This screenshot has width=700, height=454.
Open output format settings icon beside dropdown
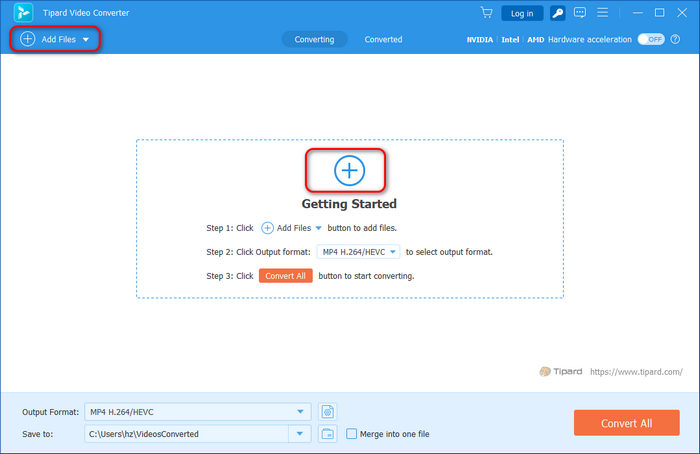point(328,412)
